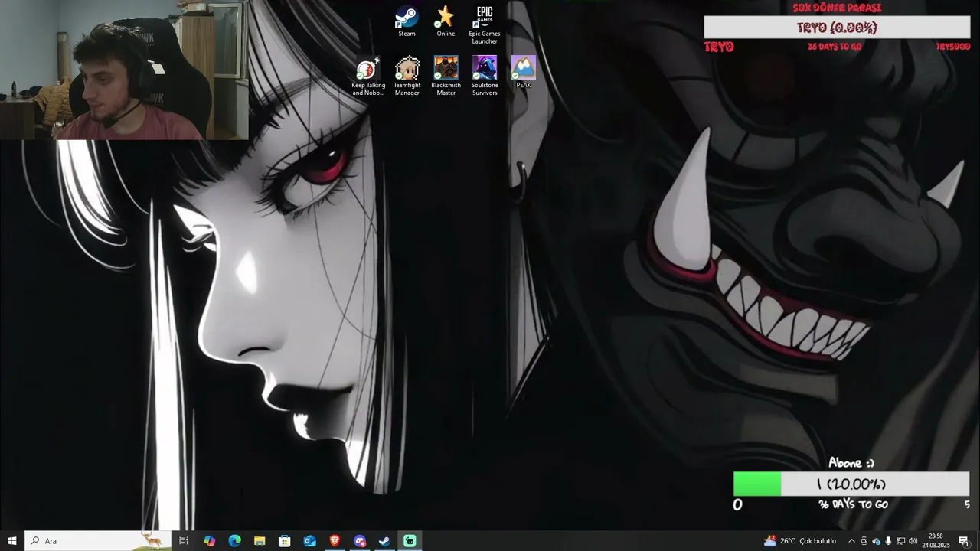Open the notification center icon
Screen dimensions: 980x551
click(x=964, y=541)
